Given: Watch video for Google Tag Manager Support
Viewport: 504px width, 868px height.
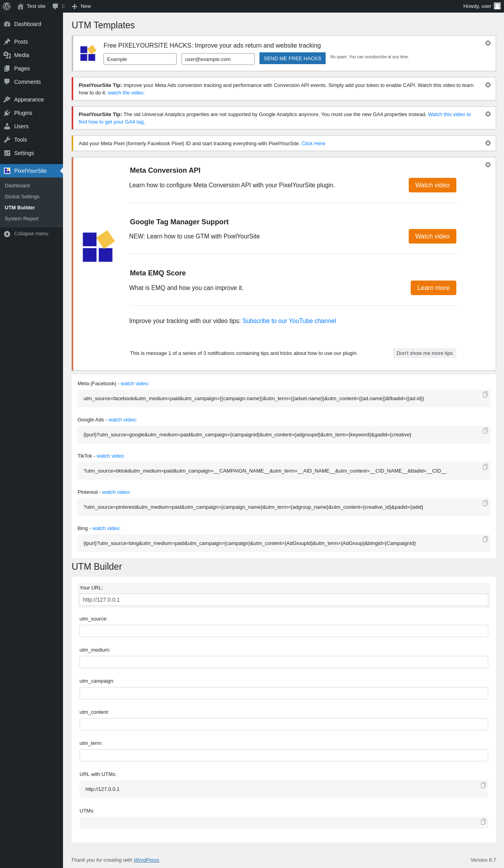Looking at the screenshot, I should 432,236.
